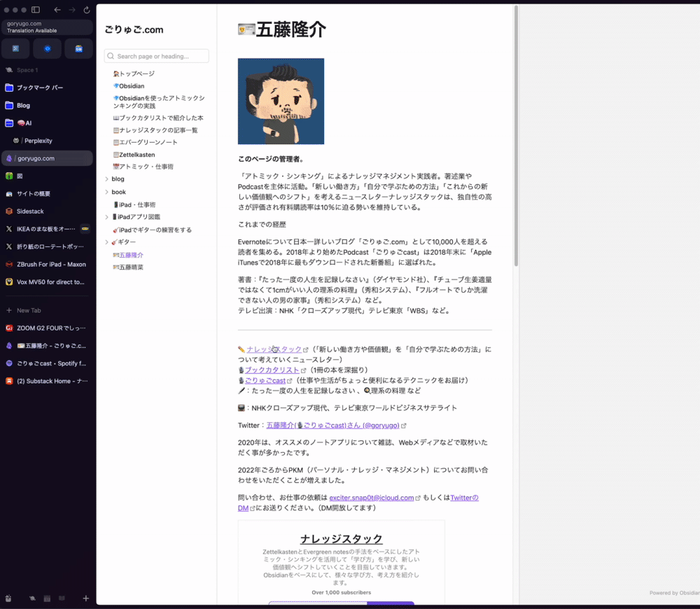The image size is (700, 609).
Task: Open the Library icon in the bottom bar
Action: click(62, 598)
